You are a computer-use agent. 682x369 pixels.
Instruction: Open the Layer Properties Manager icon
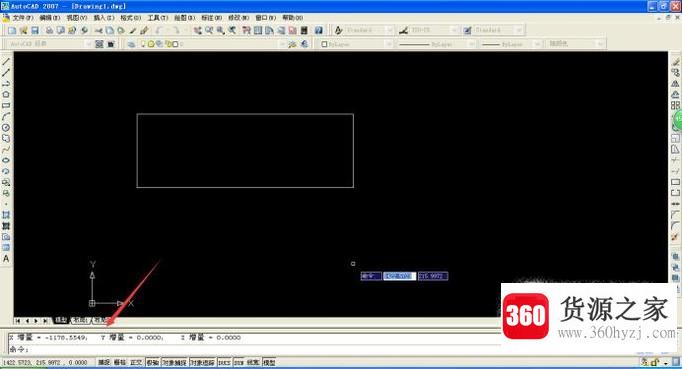(131, 44)
